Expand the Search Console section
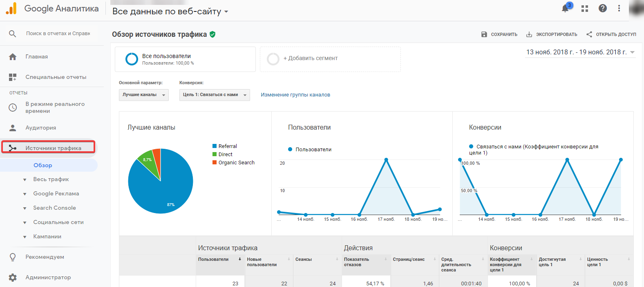This screenshot has height=287, width=644. [54, 208]
